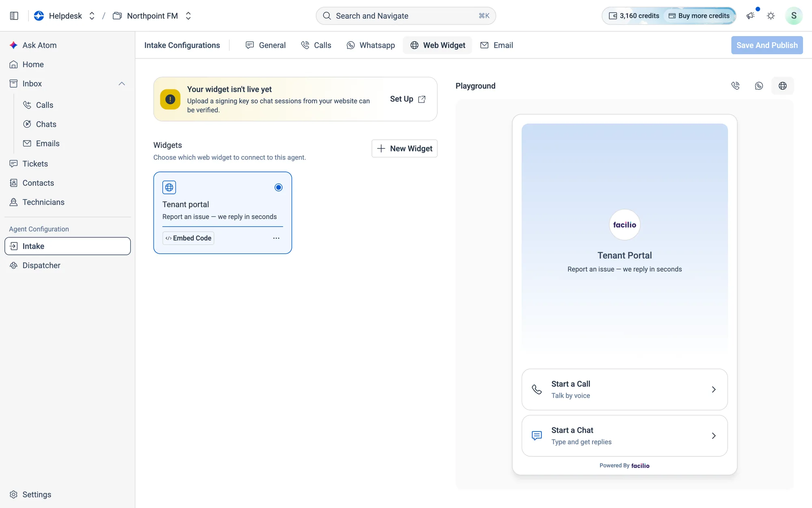Viewport: 812px width, 508px height.
Task: Click the globe icon on Tenant portal card
Action: point(169,187)
